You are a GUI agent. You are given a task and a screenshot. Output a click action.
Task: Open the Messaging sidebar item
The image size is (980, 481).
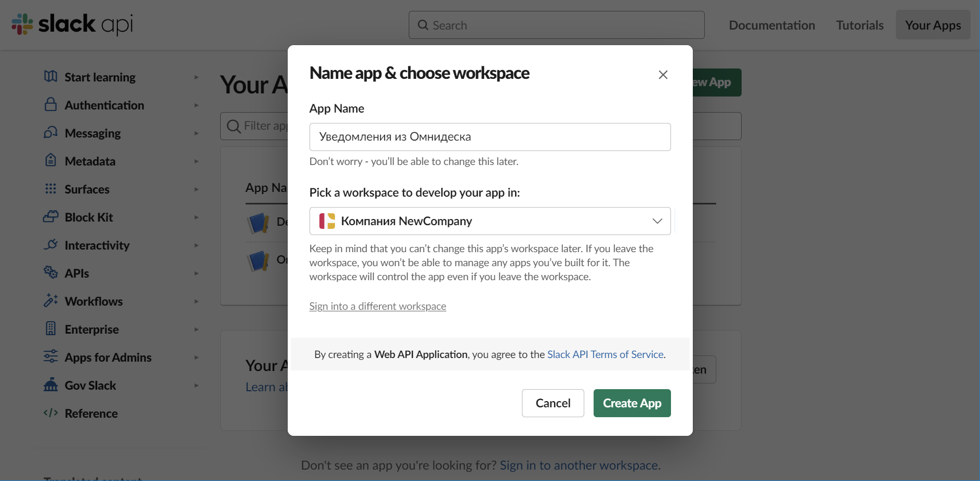pyautogui.click(x=92, y=133)
